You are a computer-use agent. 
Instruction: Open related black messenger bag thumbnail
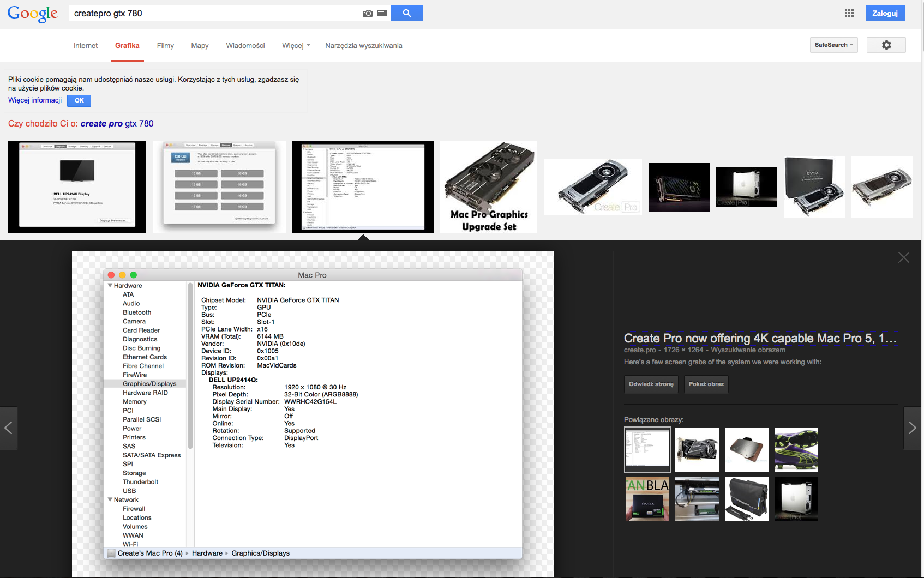point(747,499)
